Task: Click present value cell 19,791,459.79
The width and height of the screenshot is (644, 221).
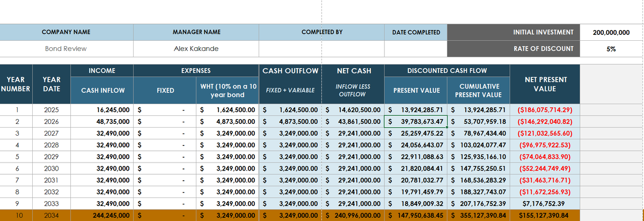Action: [416, 191]
